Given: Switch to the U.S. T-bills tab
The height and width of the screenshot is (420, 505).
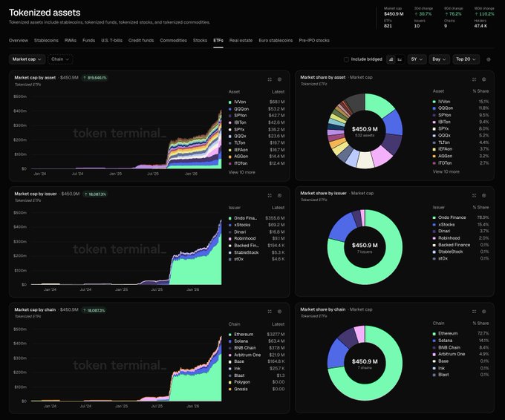Looking at the screenshot, I should [x=111, y=40].
